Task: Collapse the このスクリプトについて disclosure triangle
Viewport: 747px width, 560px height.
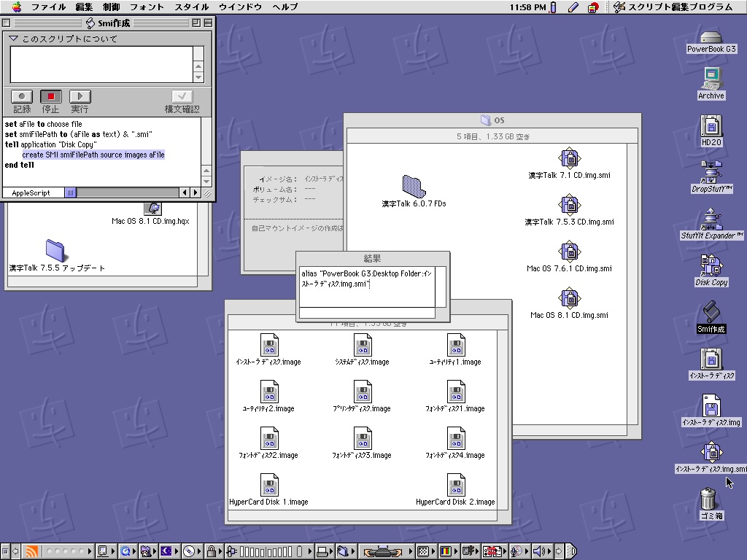Action: point(13,39)
